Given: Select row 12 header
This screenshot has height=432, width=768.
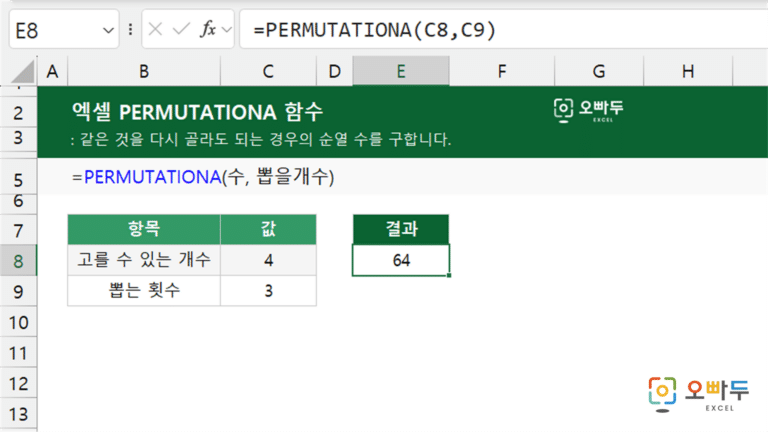Looking at the screenshot, I should click(18, 384).
